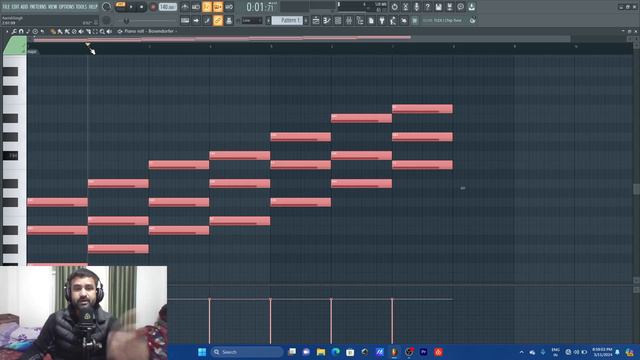Open the ADD menu
Viewport: 640px width, 360px height.
[x=24, y=7]
